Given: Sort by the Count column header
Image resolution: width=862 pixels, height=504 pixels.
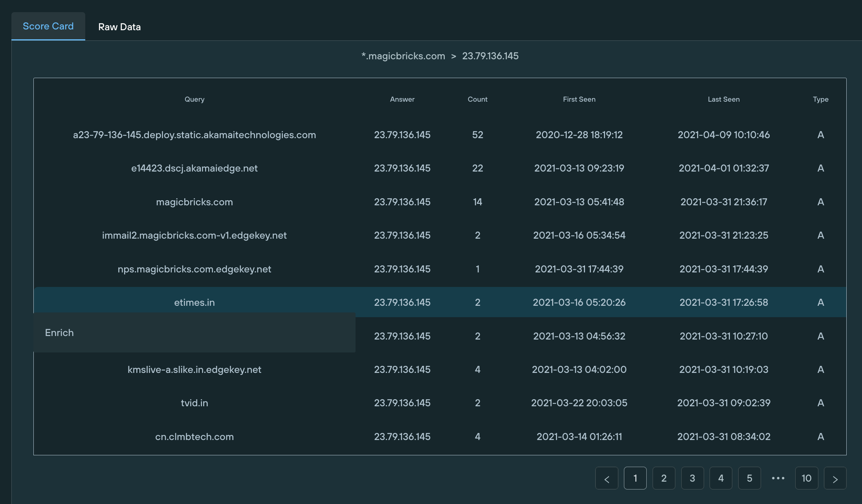Looking at the screenshot, I should pos(477,99).
